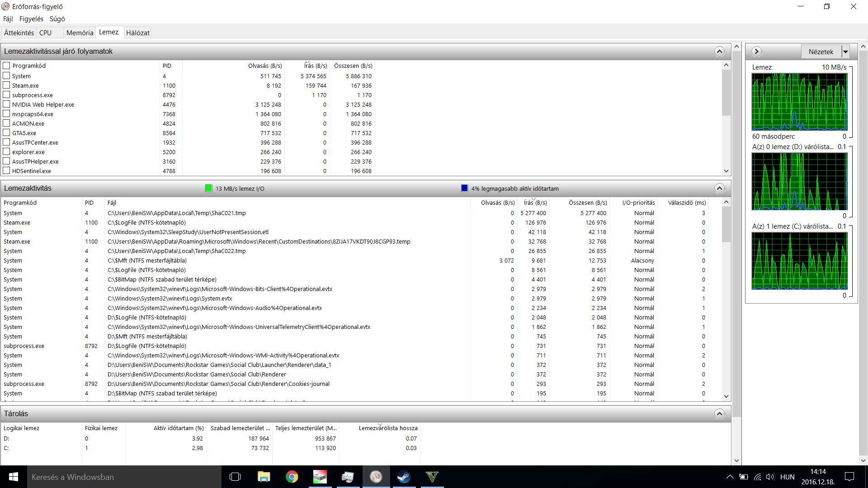Collapse the Tárolás section
Viewport: 868px width, 488px height.
(720, 414)
